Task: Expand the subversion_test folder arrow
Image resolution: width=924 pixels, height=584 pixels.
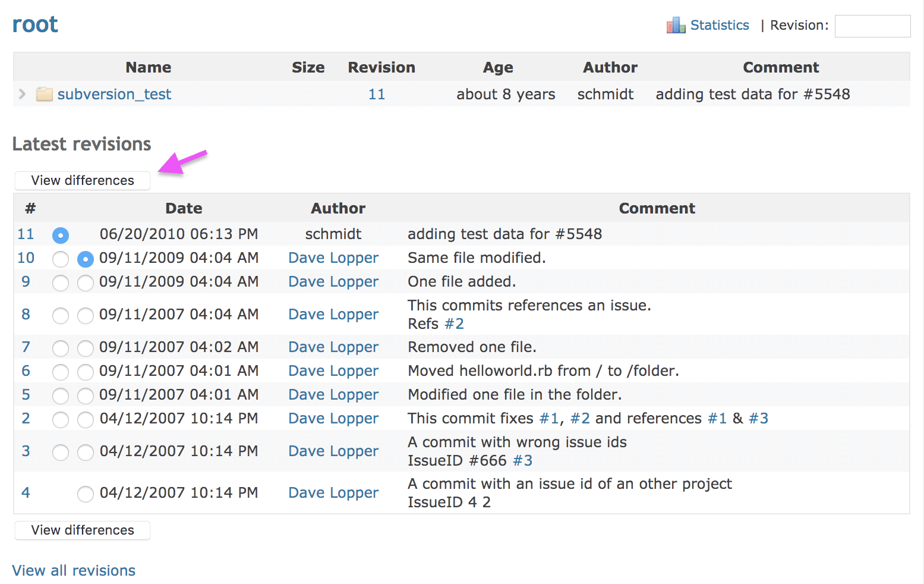Action: tap(22, 94)
